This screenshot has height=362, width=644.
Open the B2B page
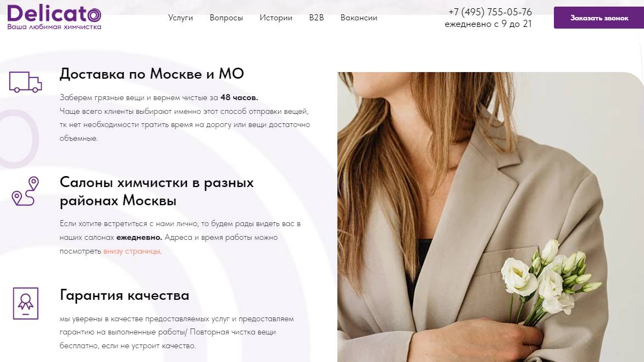[317, 18]
